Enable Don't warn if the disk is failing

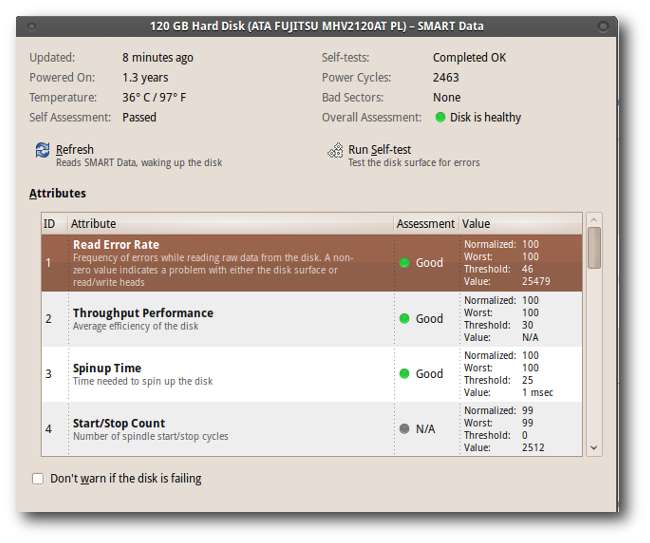click(x=38, y=478)
